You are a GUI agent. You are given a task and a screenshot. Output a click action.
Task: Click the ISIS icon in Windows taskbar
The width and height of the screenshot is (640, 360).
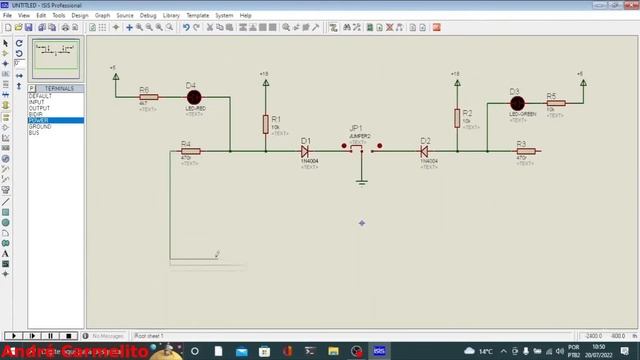pos(379,351)
